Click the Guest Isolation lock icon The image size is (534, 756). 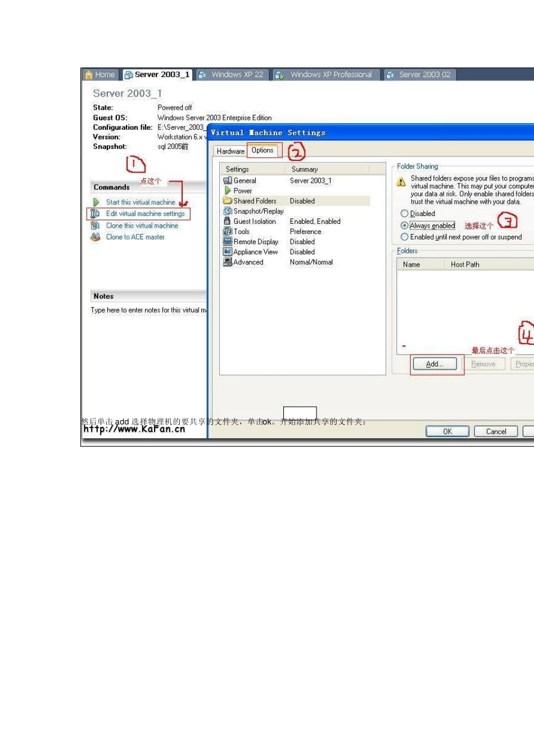[x=228, y=221]
